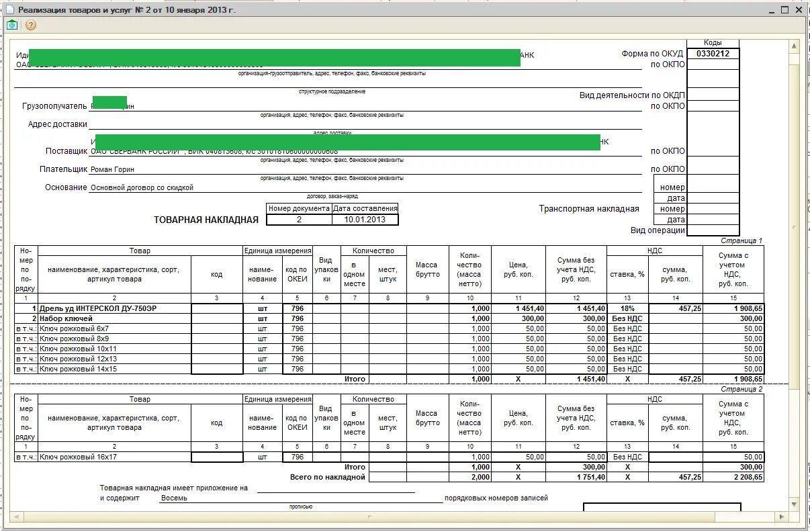The height and width of the screenshot is (532, 810).
Task: Select the Ключ рожковый 14x15 cell
Action: click(114, 369)
